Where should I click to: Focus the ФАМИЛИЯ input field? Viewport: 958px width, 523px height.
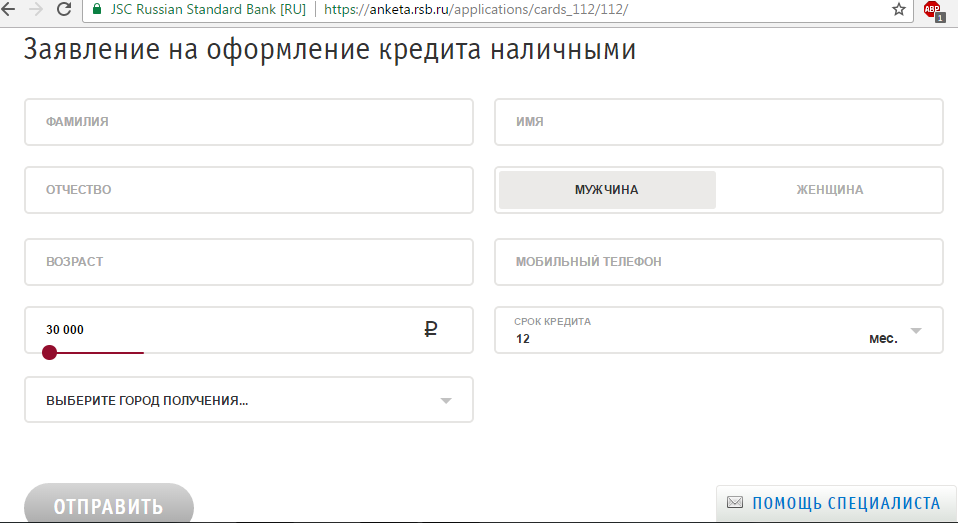point(249,122)
